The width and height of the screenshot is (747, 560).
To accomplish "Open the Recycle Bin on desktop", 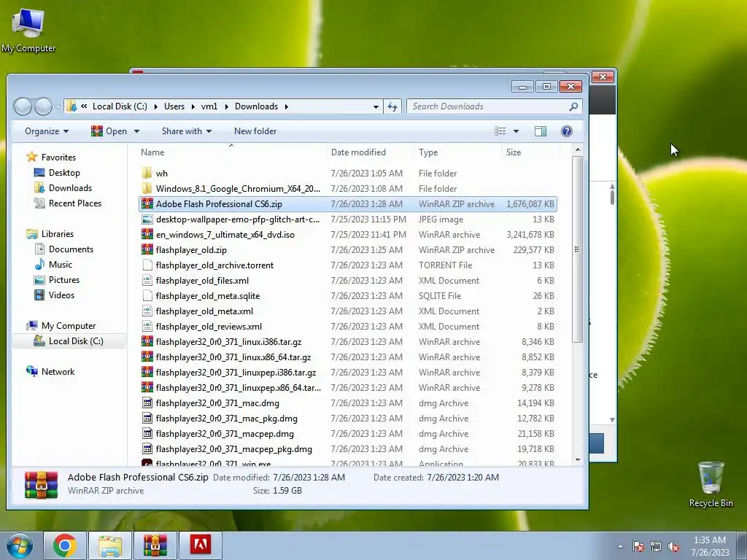I will point(711,484).
